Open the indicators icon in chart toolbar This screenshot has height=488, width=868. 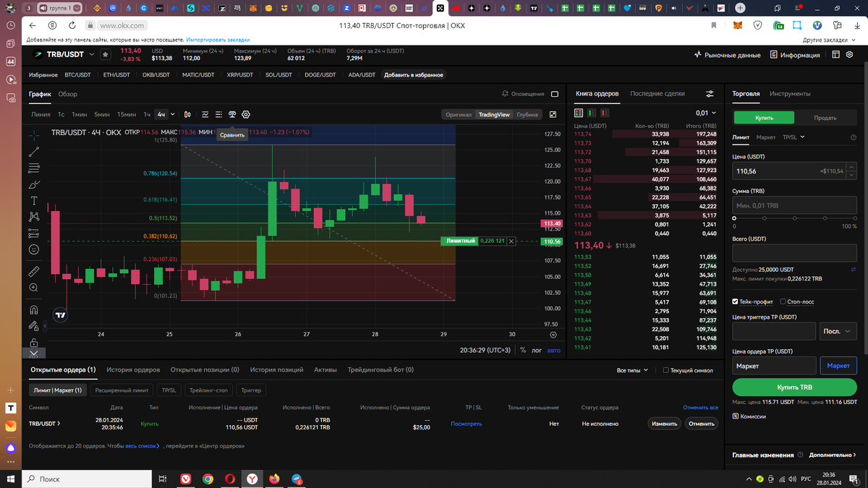tap(205, 114)
